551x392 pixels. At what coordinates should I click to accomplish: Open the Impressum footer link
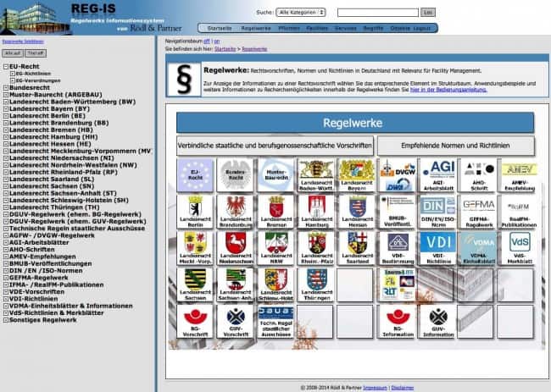[375, 388]
